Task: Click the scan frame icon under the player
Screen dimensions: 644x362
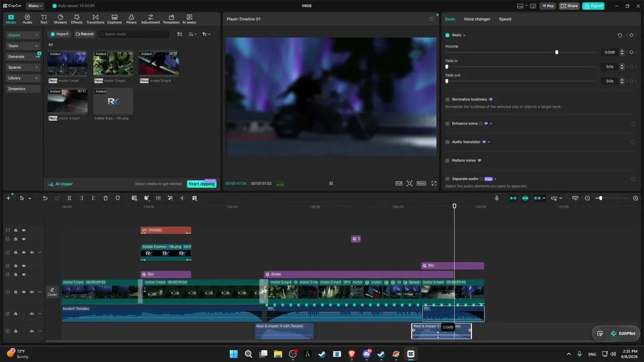Action: click(x=410, y=184)
